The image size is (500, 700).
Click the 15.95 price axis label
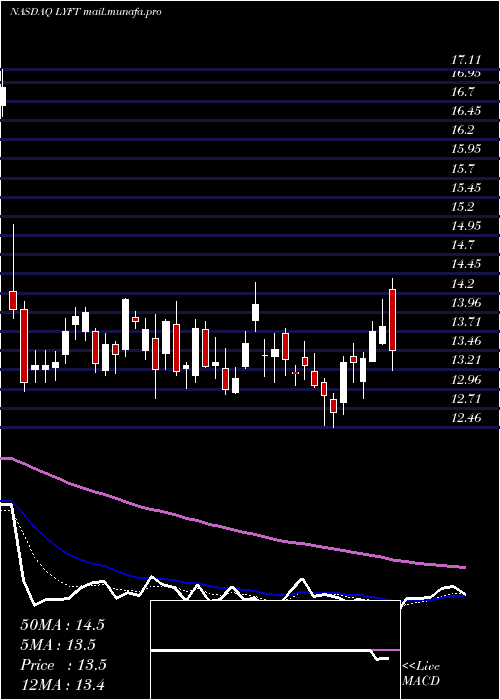pos(466,149)
